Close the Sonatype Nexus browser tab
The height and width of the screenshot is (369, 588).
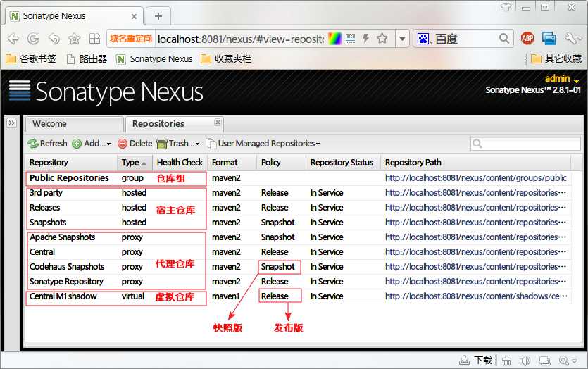134,16
